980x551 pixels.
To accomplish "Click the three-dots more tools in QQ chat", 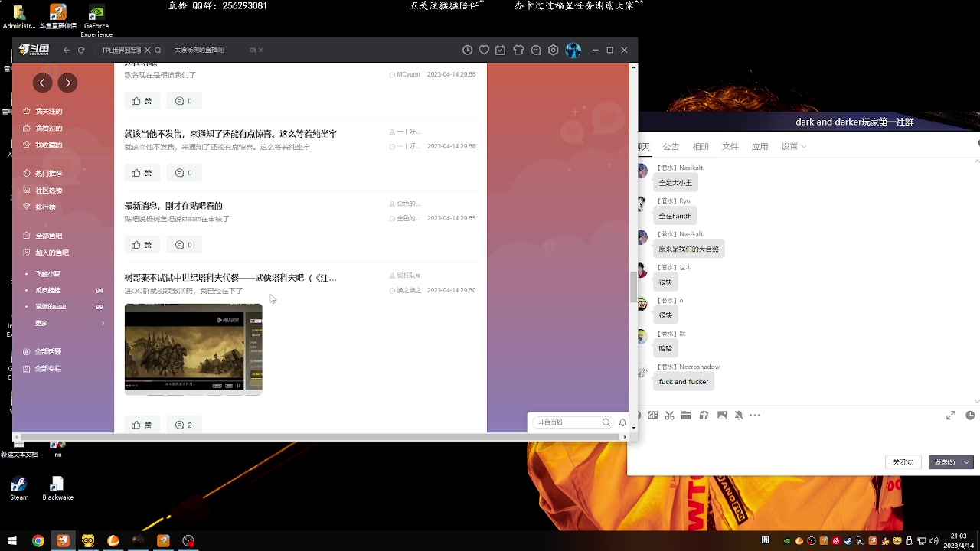I will (755, 416).
